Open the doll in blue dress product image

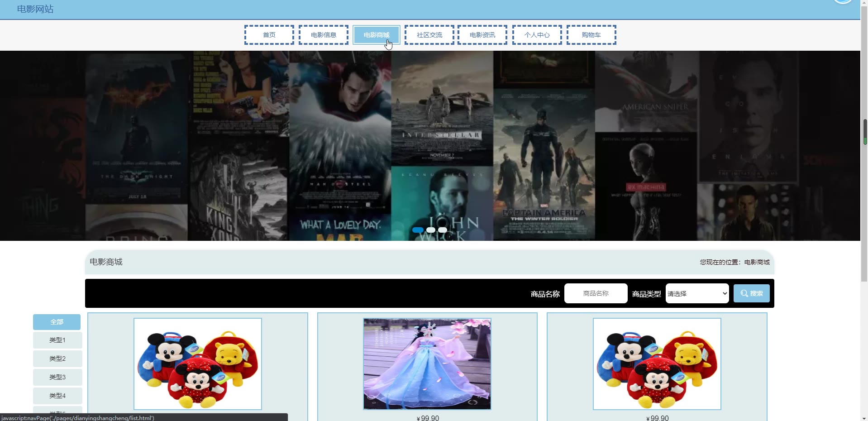click(427, 364)
